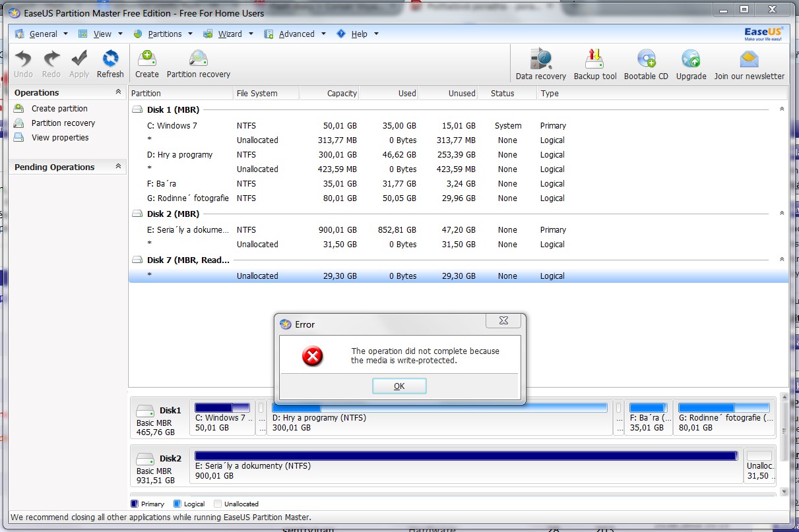Click Create partition in Operations panel
Screen dimensions: 799x532
pos(59,109)
